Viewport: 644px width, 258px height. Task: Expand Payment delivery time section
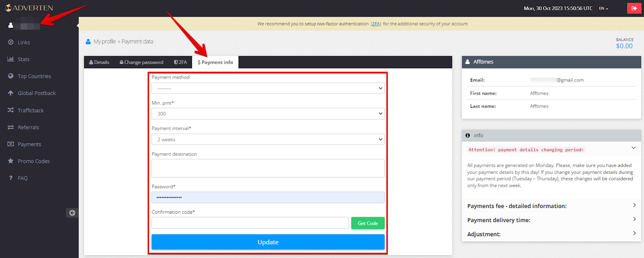click(x=551, y=220)
